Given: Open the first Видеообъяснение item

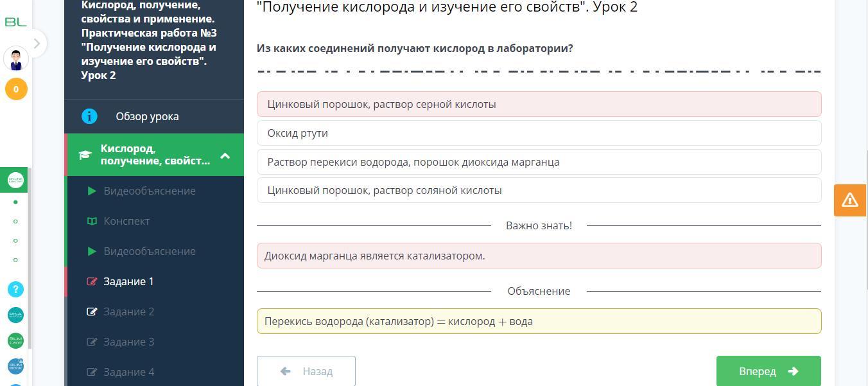Looking at the screenshot, I should tap(150, 191).
